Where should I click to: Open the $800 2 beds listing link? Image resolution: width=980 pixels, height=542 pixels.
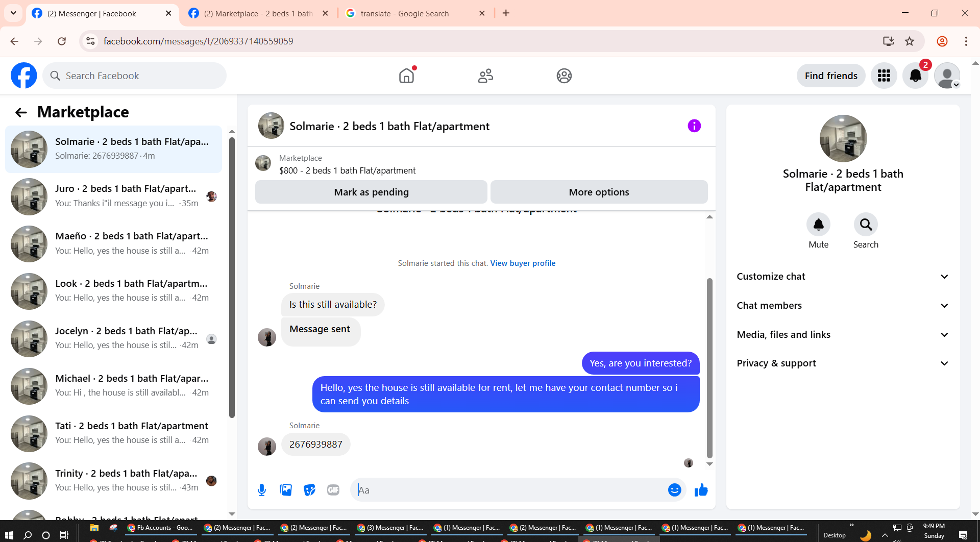347,170
